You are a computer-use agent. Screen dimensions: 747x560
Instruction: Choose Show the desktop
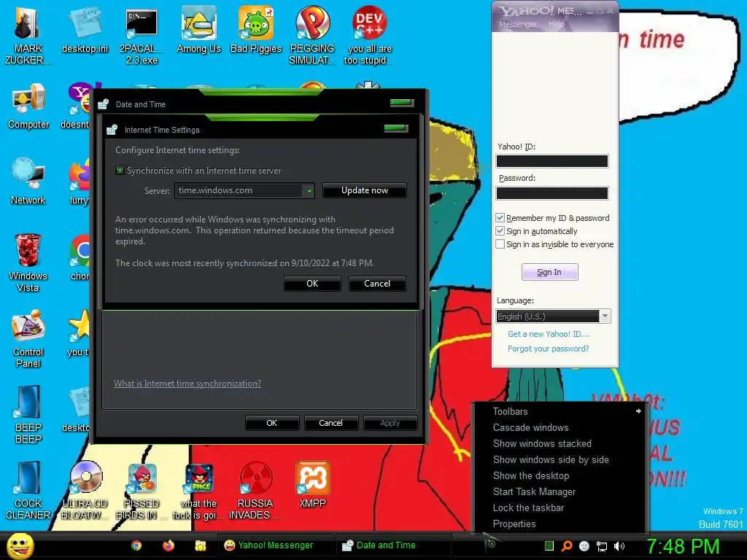560,475
